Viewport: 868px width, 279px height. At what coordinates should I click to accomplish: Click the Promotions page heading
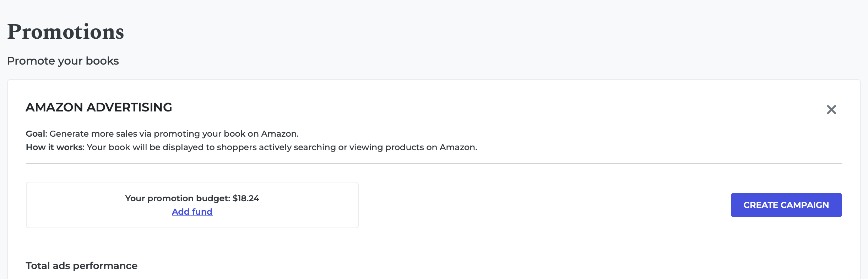point(66,32)
